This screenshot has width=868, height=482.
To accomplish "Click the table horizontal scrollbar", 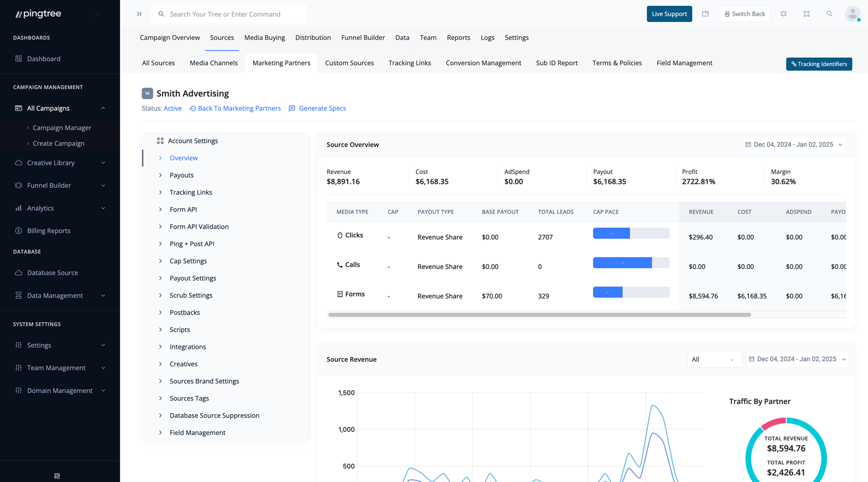I will 539,315.
